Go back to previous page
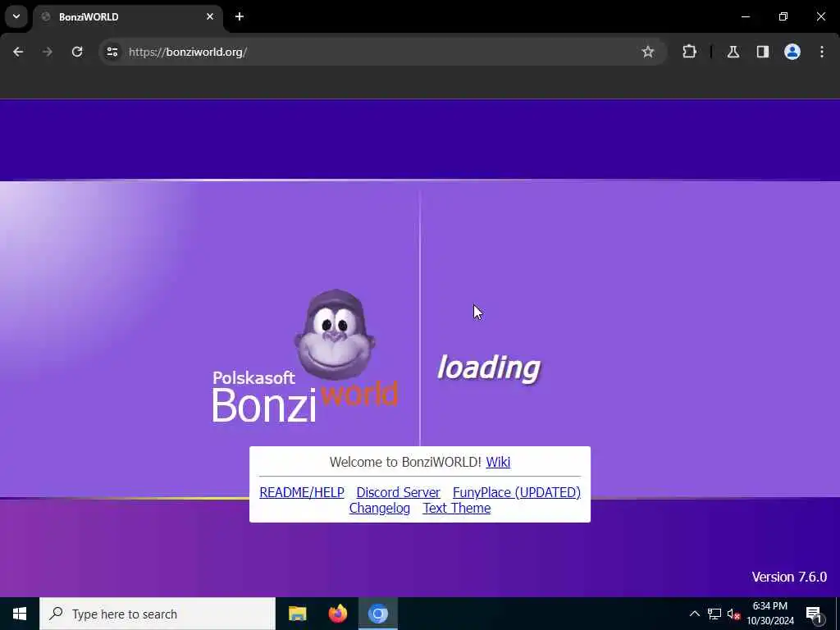This screenshot has height=630, width=840. 18,52
